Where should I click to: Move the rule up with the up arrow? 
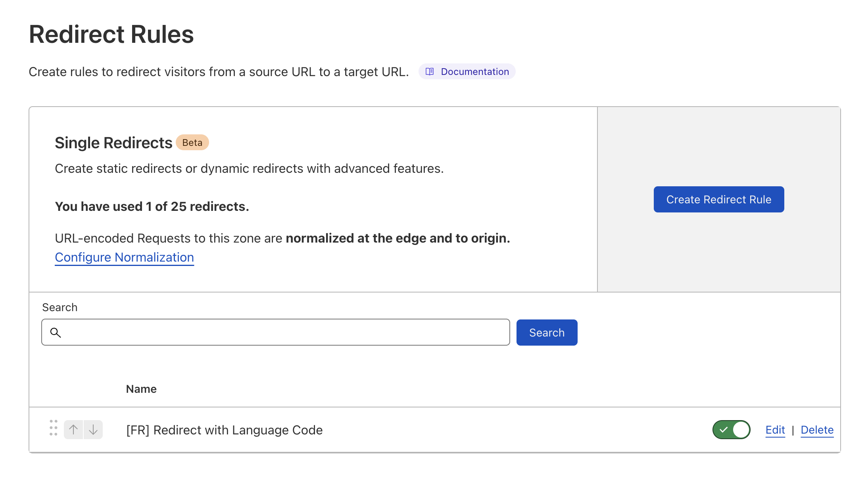tap(73, 430)
